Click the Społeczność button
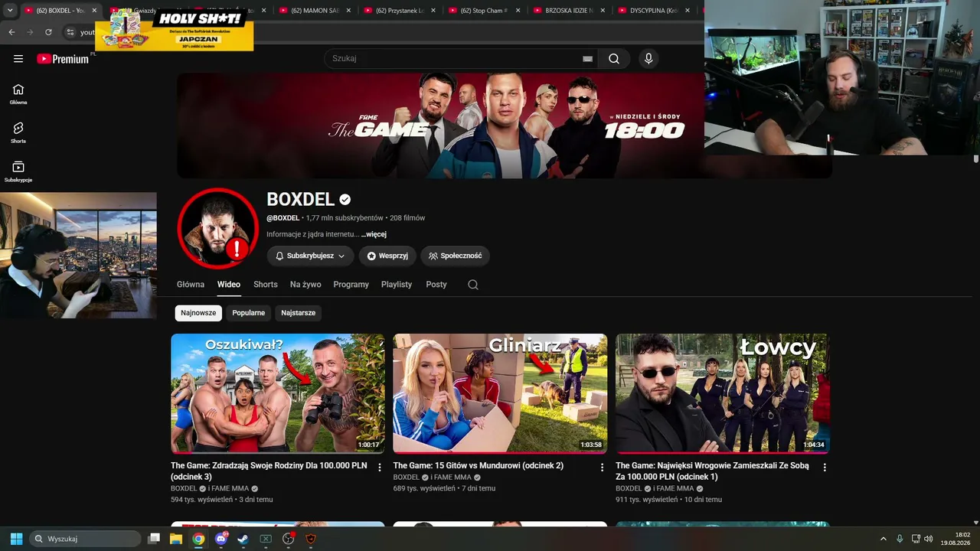Screen dimensions: 980x551 click(456, 256)
